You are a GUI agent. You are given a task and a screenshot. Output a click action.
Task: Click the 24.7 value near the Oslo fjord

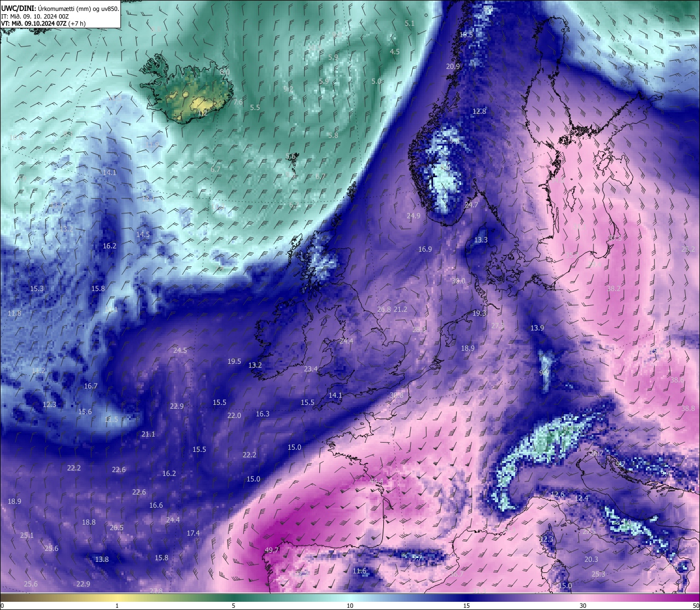point(471,205)
